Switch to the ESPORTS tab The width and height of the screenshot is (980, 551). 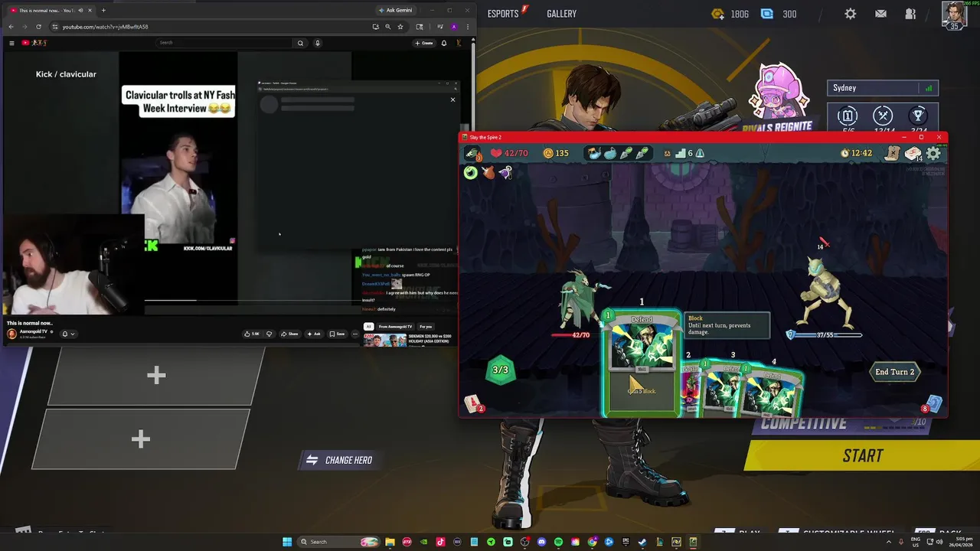[x=503, y=14]
